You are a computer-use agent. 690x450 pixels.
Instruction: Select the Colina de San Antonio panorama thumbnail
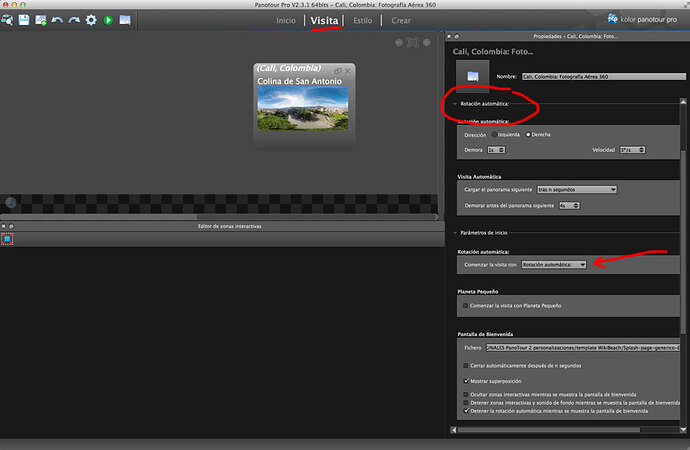pyautogui.click(x=303, y=108)
